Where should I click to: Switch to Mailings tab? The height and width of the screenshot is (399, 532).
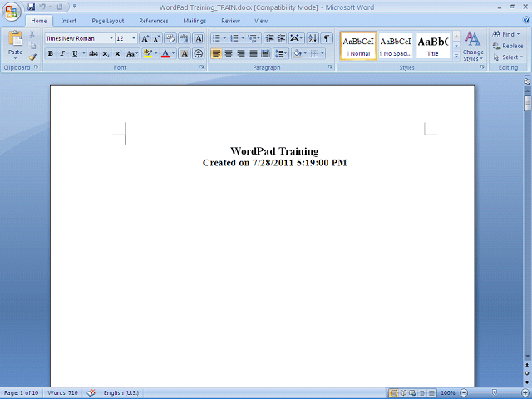195,21
